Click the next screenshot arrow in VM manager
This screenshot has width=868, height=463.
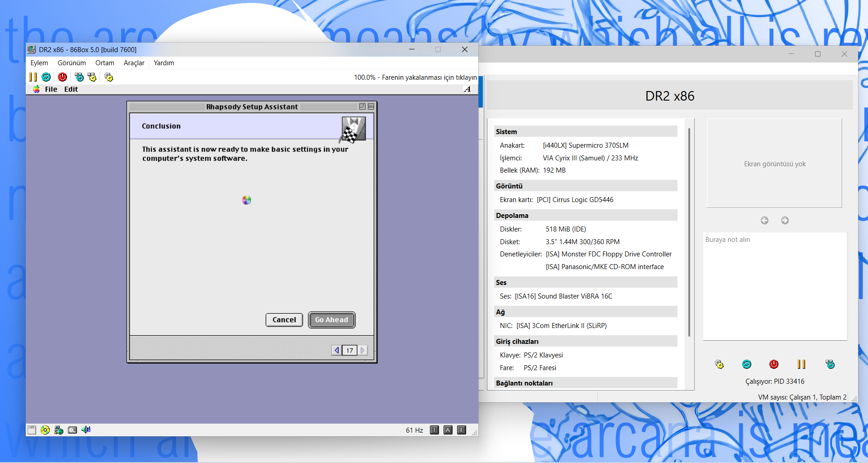[x=785, y=220]
